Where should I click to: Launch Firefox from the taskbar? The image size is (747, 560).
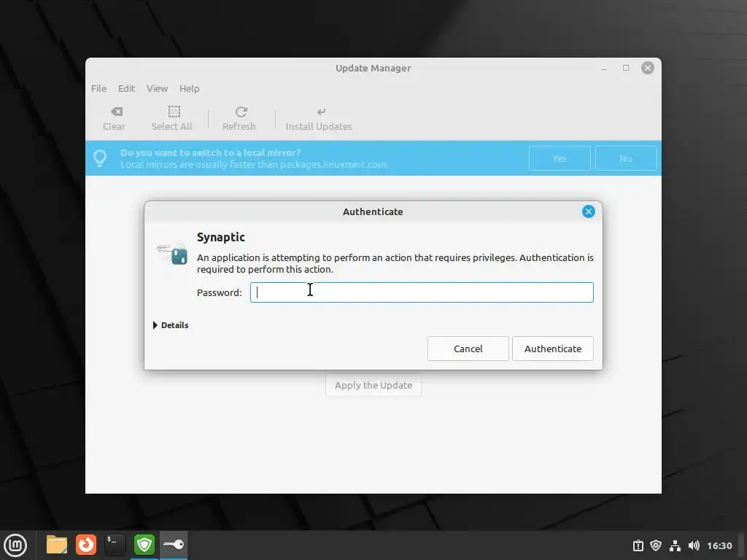coord(86,545)
